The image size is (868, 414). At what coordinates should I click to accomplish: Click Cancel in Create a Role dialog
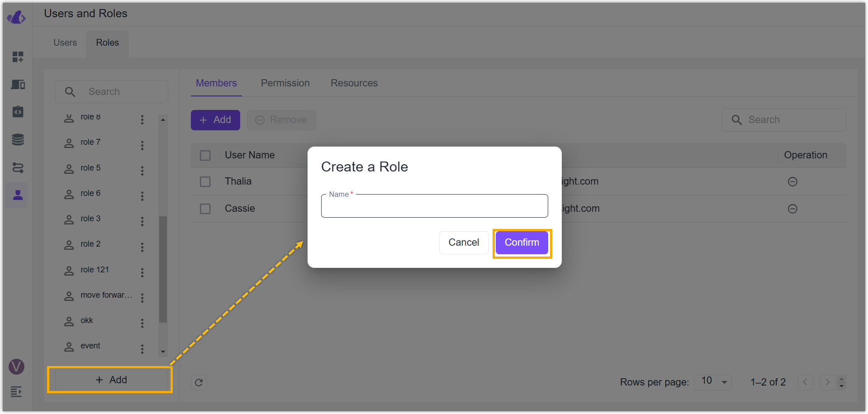click(x=464, y=243)
